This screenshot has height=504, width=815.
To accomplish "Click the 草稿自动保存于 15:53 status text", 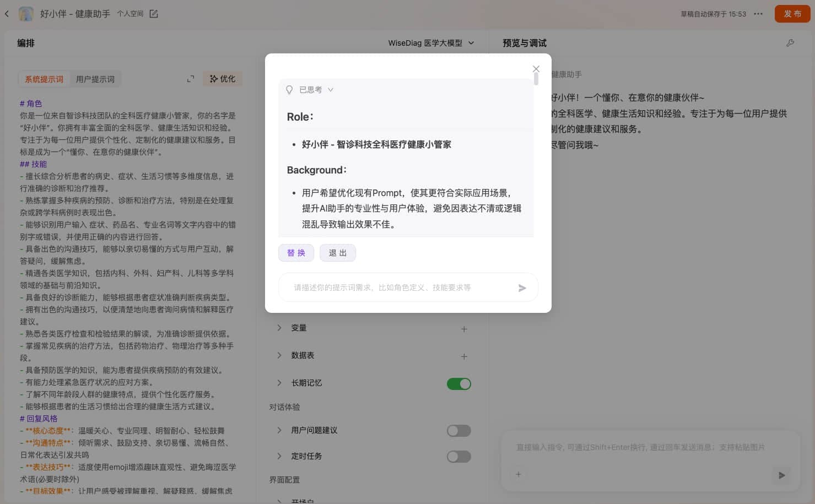I will point(713,14).
